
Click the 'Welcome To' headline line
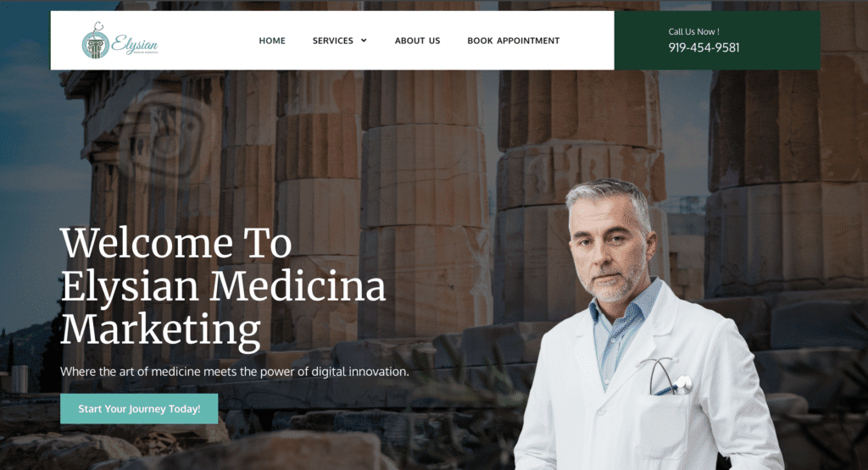176,243
